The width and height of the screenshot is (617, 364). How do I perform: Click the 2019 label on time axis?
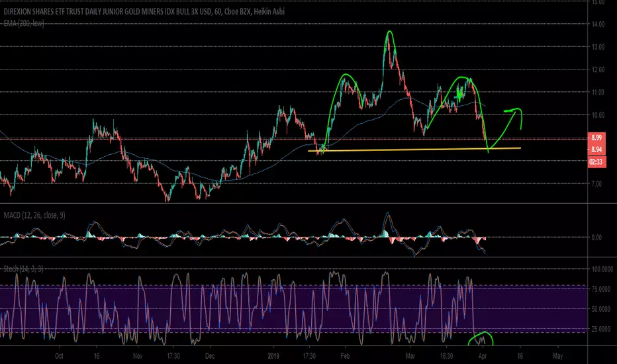point(273,356)
